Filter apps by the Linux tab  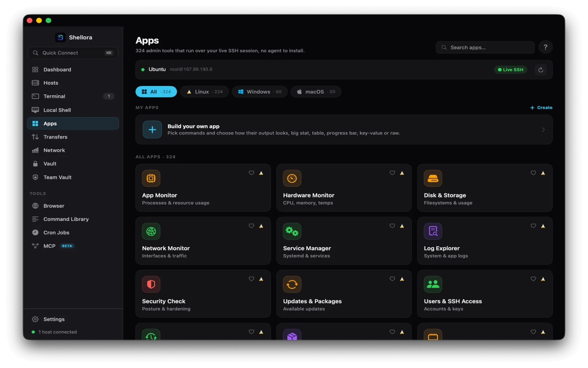point(204,92)
